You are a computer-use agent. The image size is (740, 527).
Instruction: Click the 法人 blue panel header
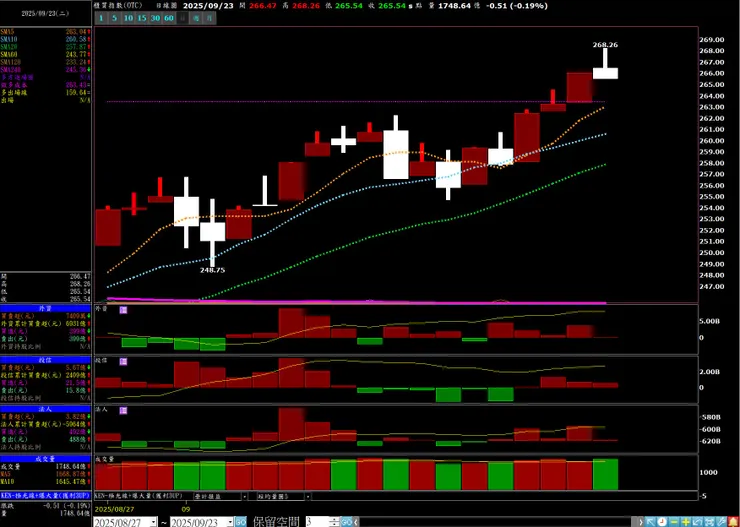pyautogui.click(x=46, y=409)
